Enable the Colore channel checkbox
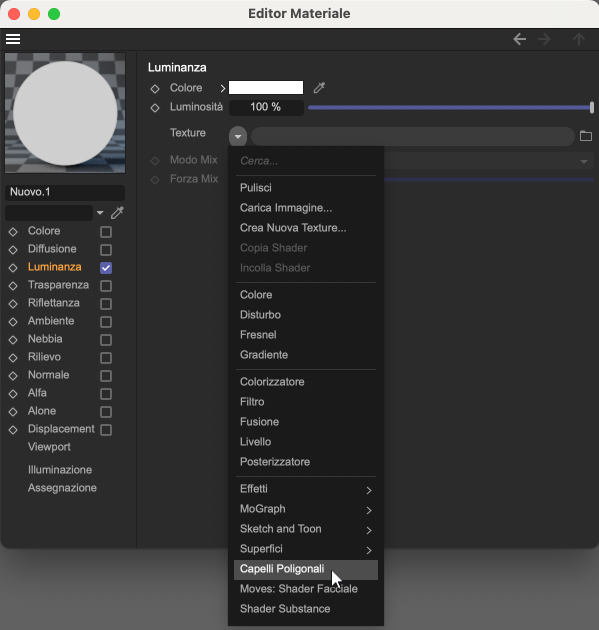Image resolution: width=599 pixels, height=630 pixels. point(106,232)
